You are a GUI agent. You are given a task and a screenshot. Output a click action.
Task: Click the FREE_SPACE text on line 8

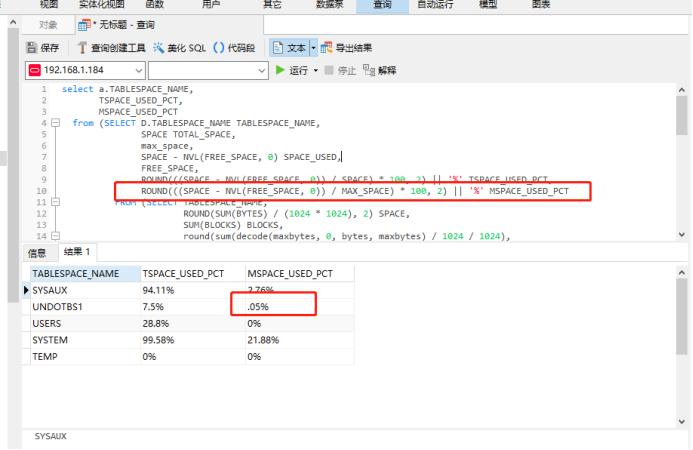coord(169,168)
